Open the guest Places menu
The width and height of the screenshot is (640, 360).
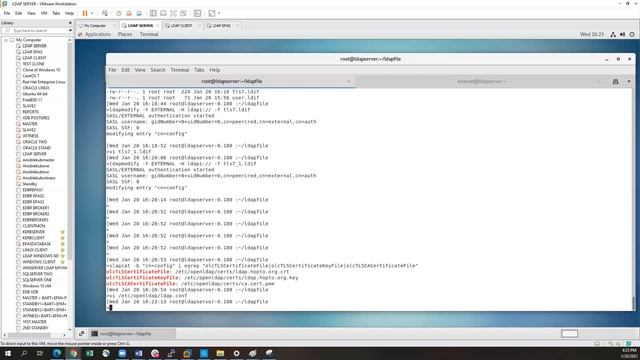point(125,34)
